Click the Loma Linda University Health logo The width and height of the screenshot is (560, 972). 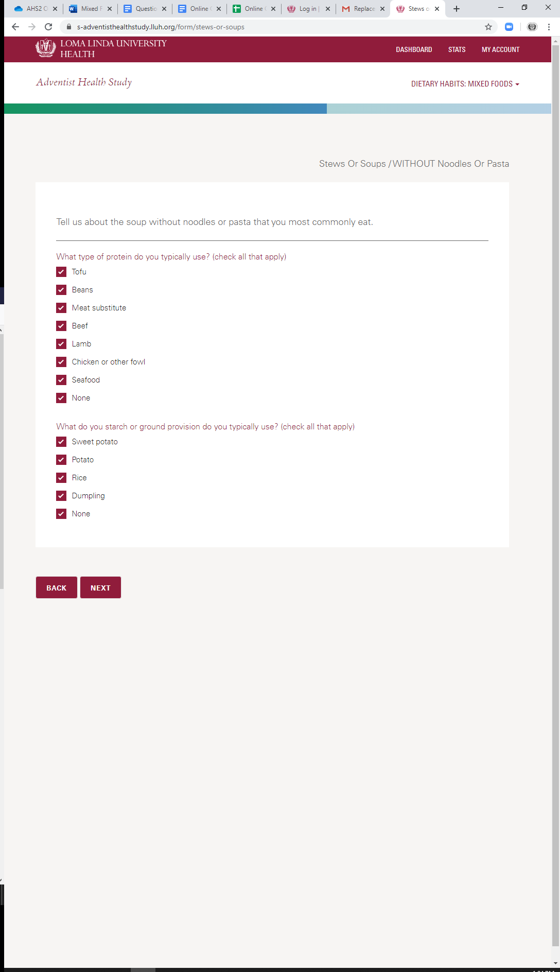click(x=101, y=49)
